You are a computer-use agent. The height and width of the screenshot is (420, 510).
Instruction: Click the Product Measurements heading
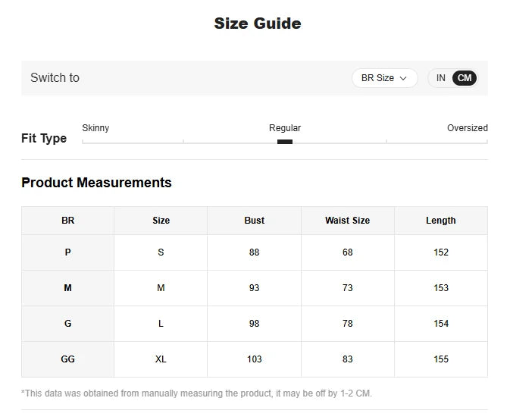tap(96, 183)
